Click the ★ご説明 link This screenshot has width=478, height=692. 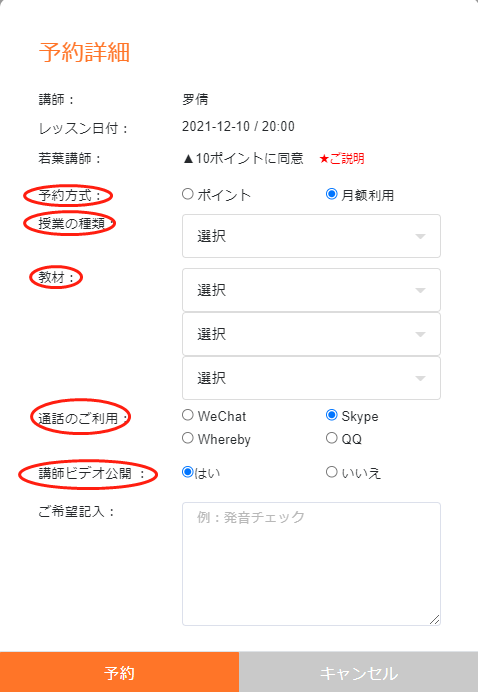342,158
